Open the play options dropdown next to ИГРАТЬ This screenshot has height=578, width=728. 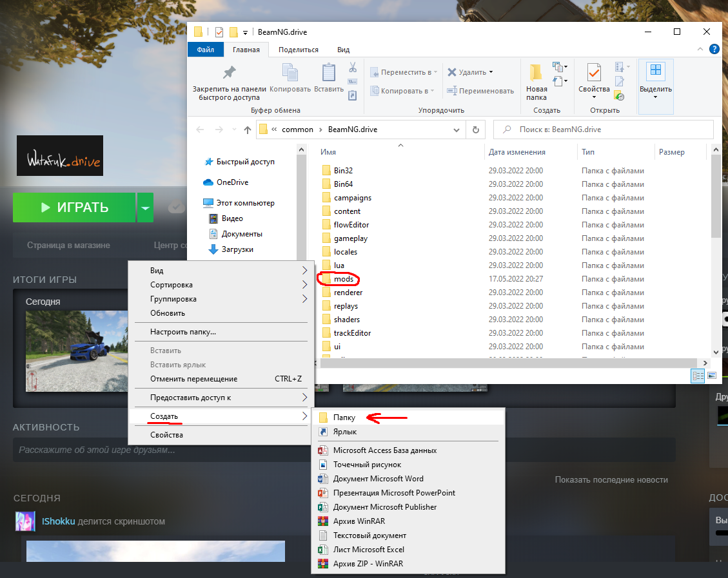coord(145,207)
